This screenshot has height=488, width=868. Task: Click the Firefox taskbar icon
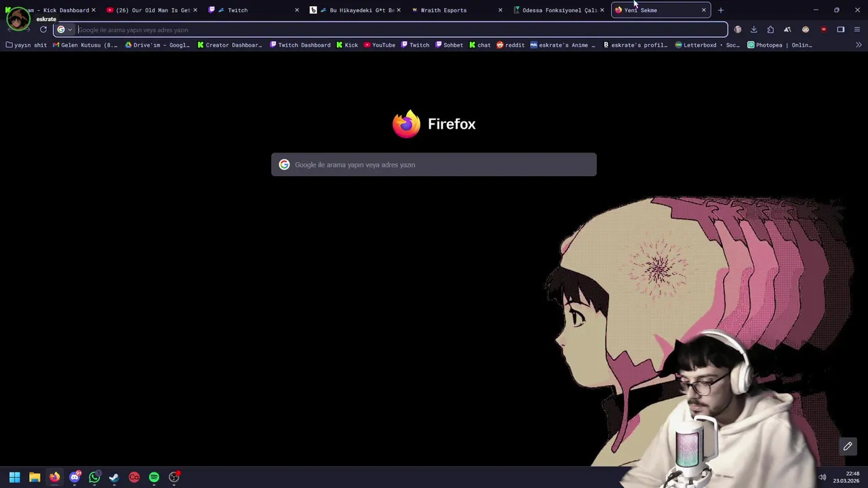click(54, 477)
